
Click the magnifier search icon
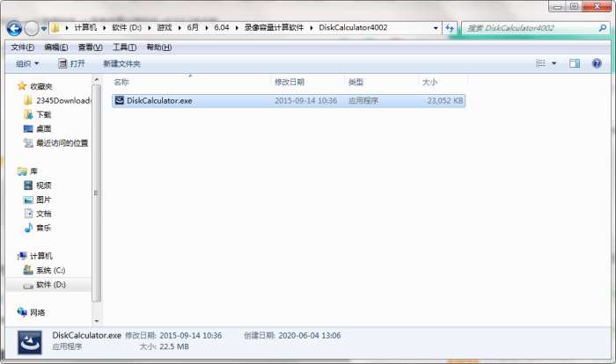click(602, 28)
